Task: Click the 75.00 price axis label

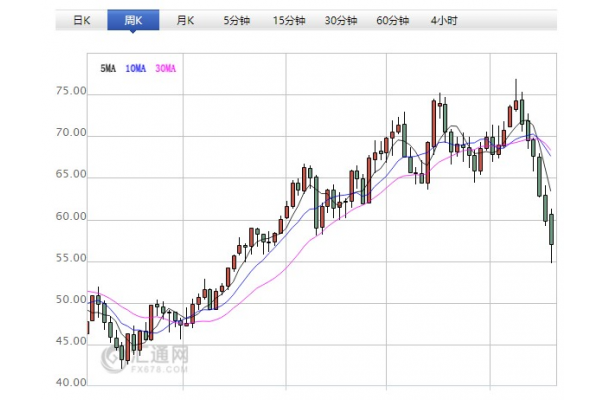Action: [71, 91]
